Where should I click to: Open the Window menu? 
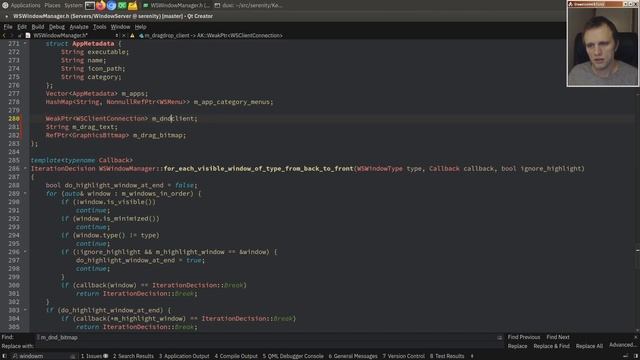(x=120, y=27)
